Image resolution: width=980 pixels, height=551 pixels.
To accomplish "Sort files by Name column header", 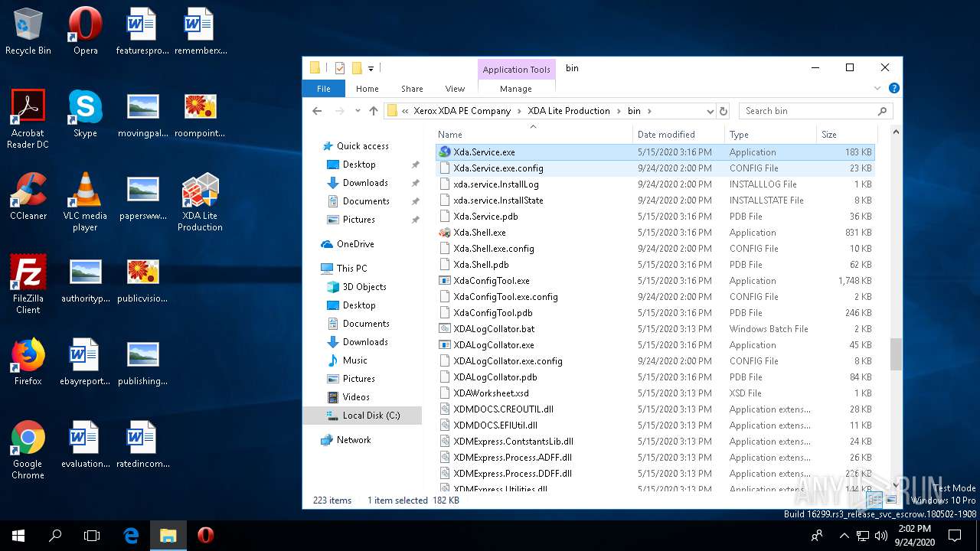I will 534,135.
